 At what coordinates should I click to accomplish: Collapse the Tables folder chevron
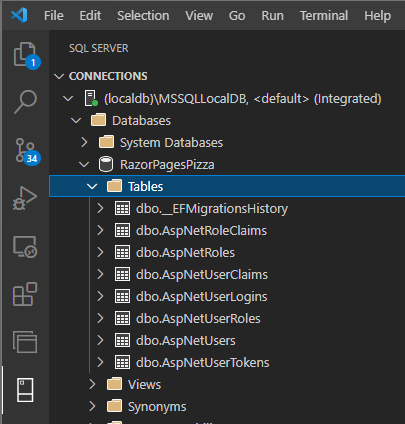point(92,186)
